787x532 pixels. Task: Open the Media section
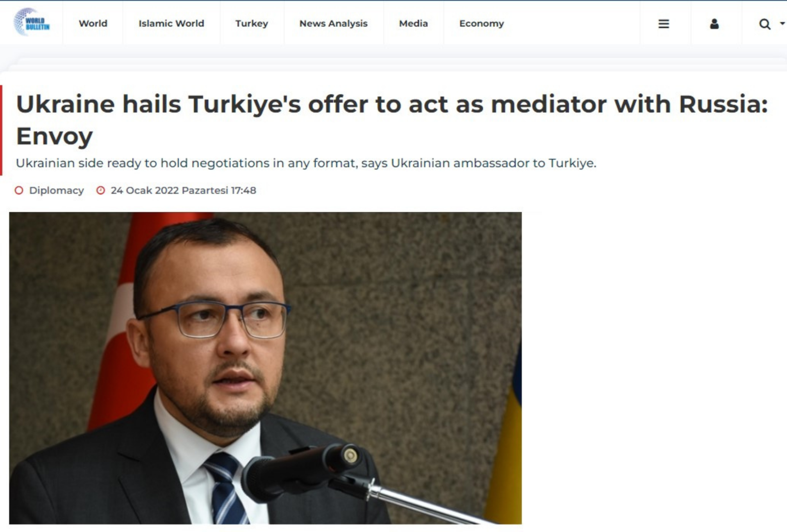tap(413, 23)
